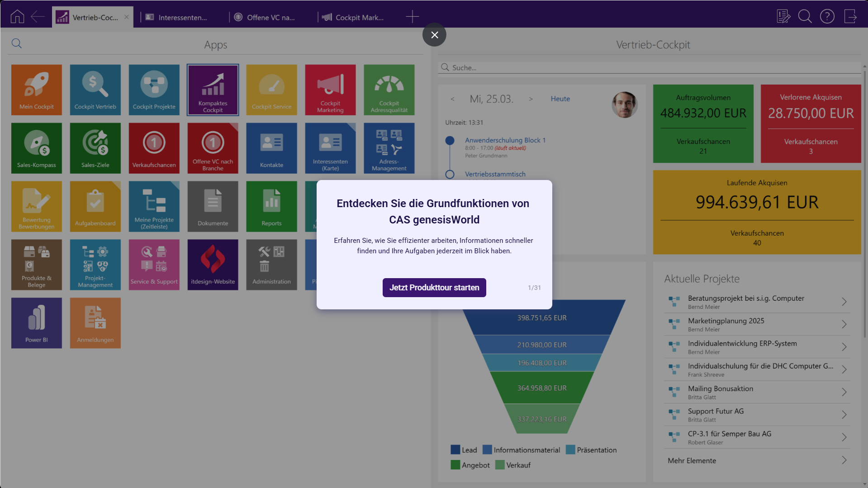868x488 pixels.
Task: Click the Suche search field
Action: click(650, 67)
